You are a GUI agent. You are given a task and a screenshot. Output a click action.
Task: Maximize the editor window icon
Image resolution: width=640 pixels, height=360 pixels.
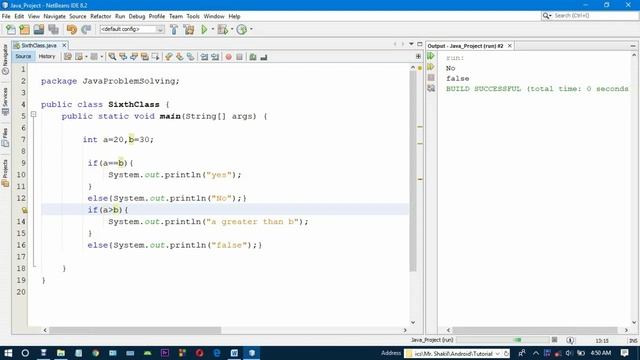[420, 44]
